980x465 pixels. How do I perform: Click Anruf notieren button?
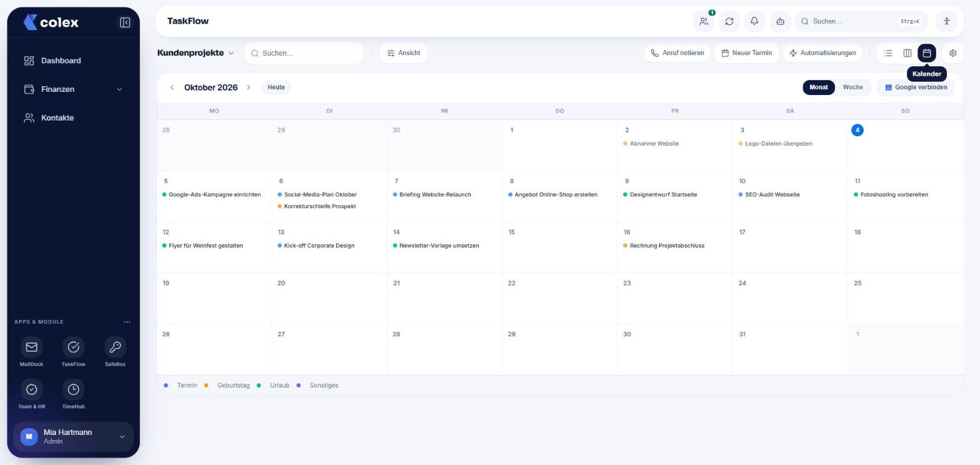(677, 53)
